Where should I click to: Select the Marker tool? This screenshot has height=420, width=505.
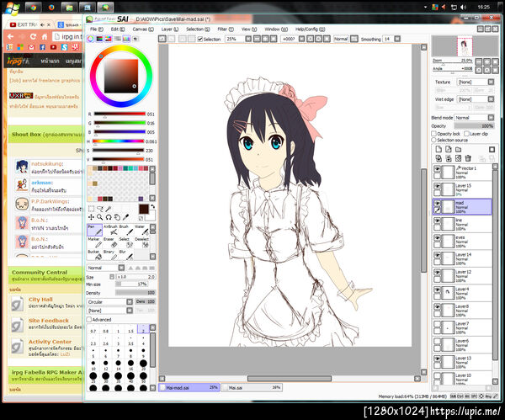click(94, 242)
